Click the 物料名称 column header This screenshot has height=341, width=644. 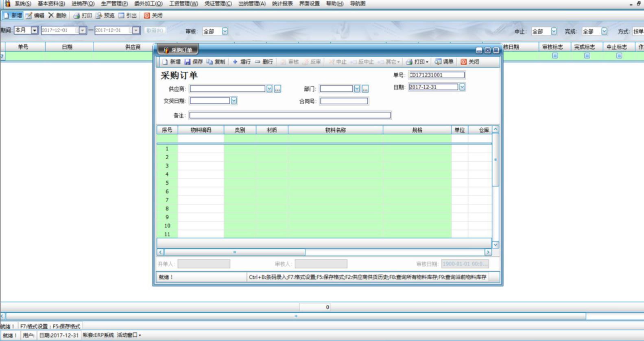pyautogui.click(x=336, y=130)
